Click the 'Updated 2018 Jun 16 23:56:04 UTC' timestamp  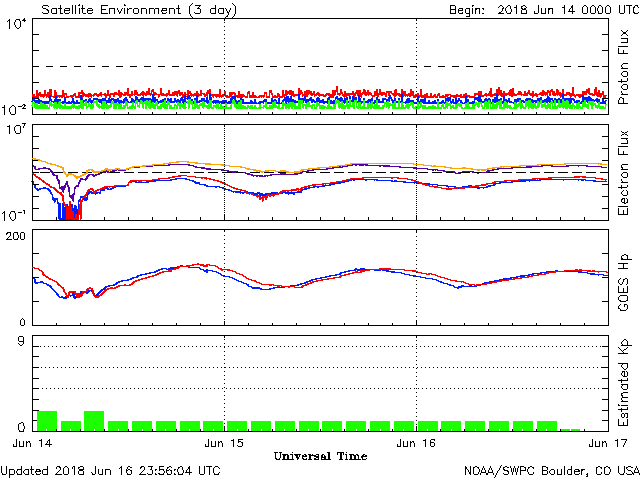[110, 471]
